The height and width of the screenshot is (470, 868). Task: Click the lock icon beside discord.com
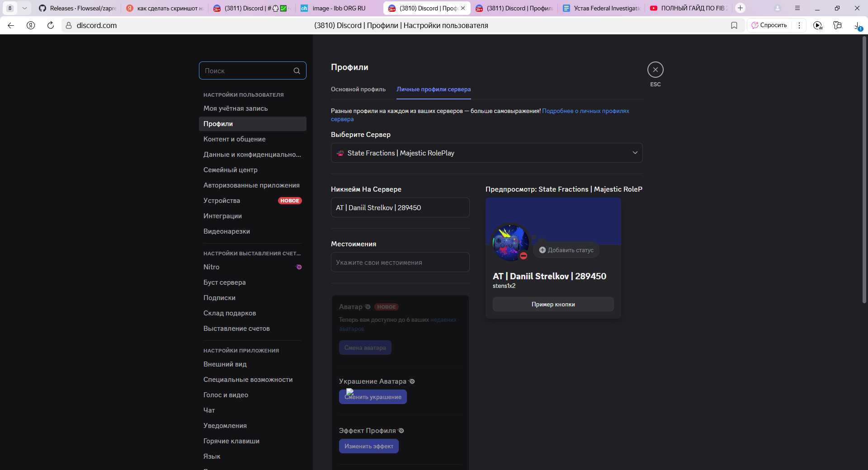[69, 25]
